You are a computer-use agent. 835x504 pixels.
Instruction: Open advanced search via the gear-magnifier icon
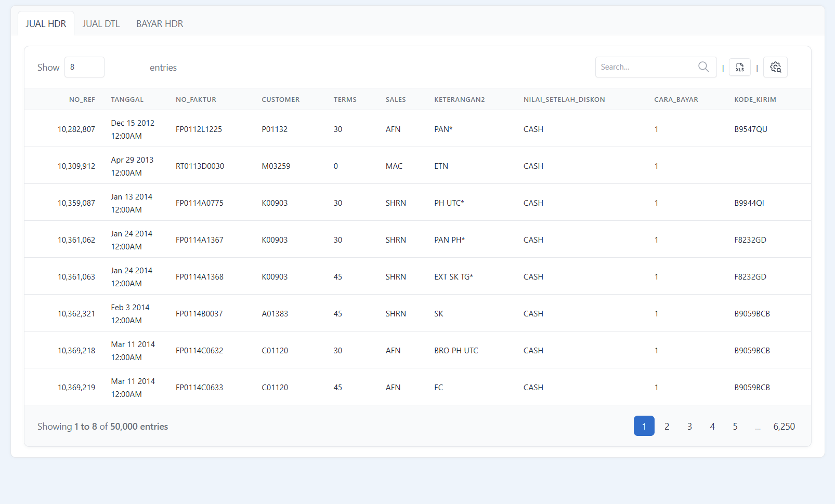(x=775, y=67)
